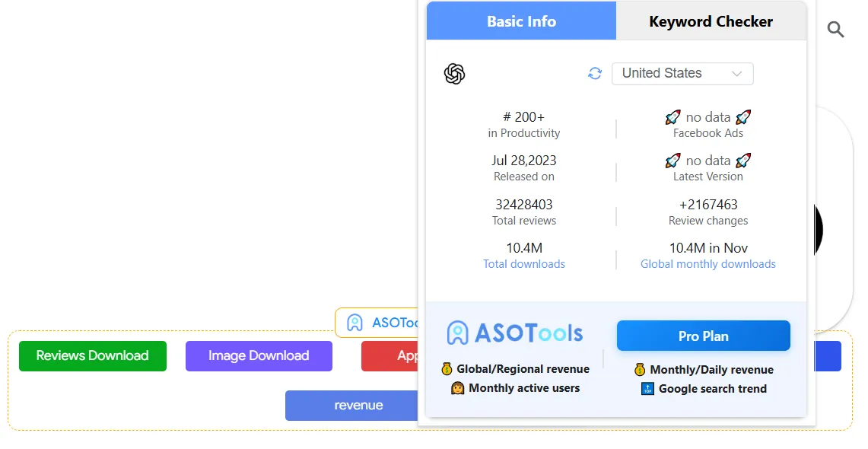Open the Global monthly downloads link
868x449 pixels.
click(x=707, y=263)
